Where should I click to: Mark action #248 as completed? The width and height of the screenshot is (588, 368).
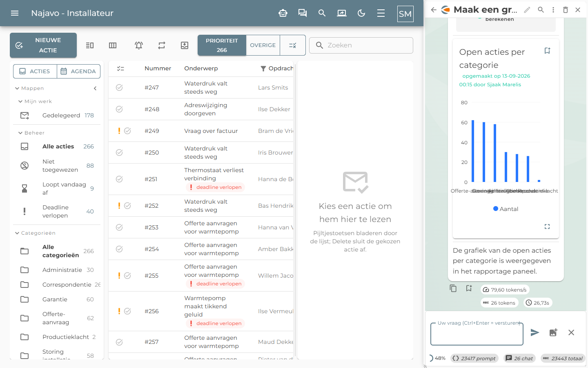click(x=119, y=109)
